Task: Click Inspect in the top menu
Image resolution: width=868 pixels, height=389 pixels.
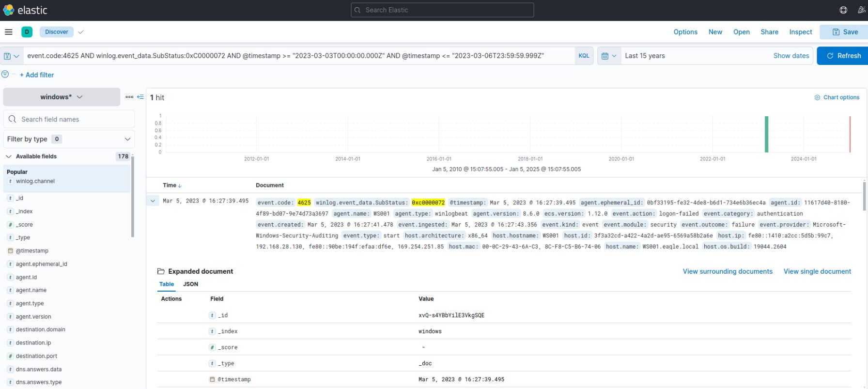Action: point(800,32)
